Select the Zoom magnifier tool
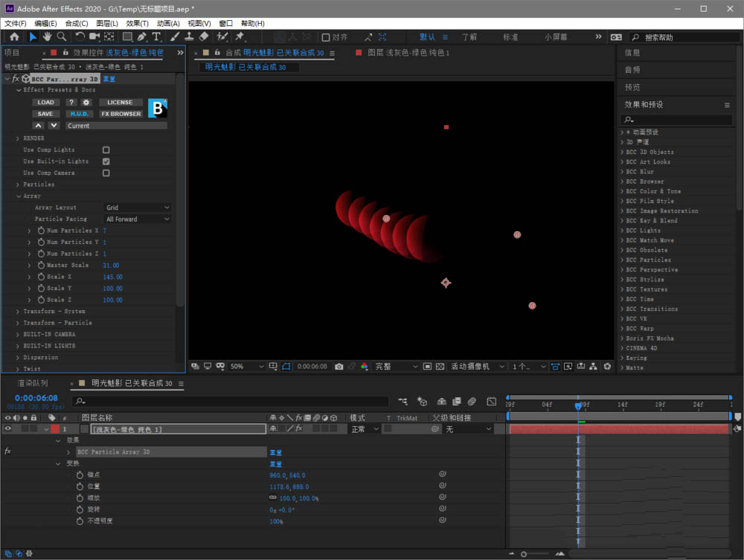The width and height of the screenshot is (744, 560). [62, 36]
